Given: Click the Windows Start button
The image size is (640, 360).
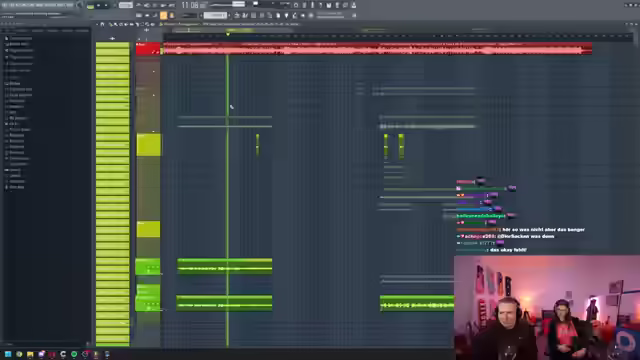Looking at the screenshot, I should [8, 354].
